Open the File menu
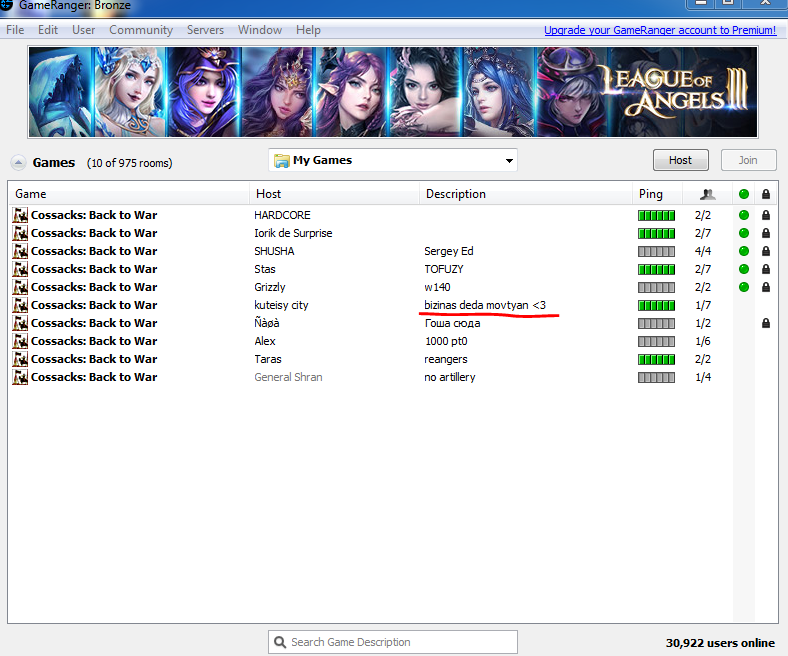The height and width of the screenshot is (656, 788). click(x=15, y=30)
